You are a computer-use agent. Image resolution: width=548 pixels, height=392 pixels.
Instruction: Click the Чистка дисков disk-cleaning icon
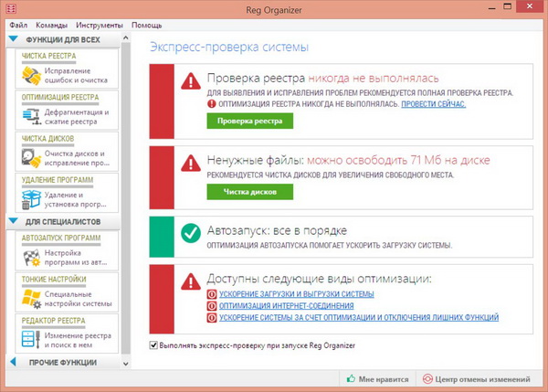click(31, 158)
